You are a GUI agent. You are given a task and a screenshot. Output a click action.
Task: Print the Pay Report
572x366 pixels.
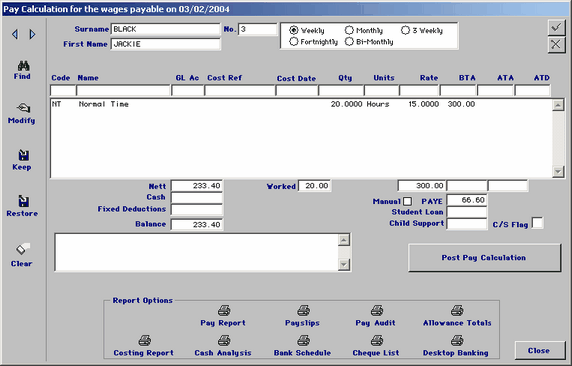click(224, 311)
